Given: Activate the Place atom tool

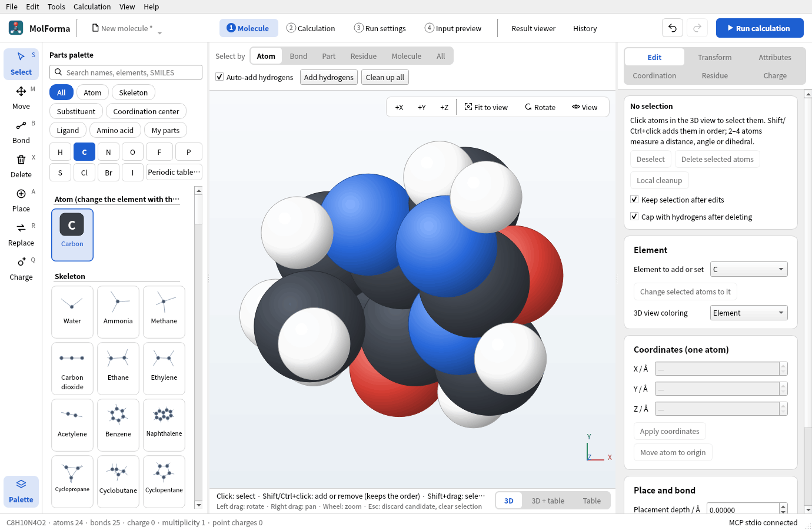Looking at the screenshot, I should click(x=21, y=200).
